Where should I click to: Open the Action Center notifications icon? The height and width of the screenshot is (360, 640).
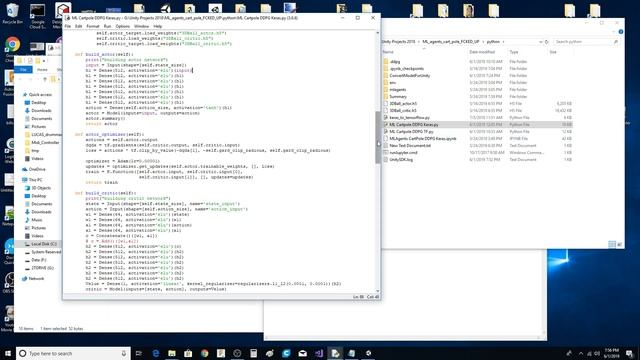tap(629, 353)
